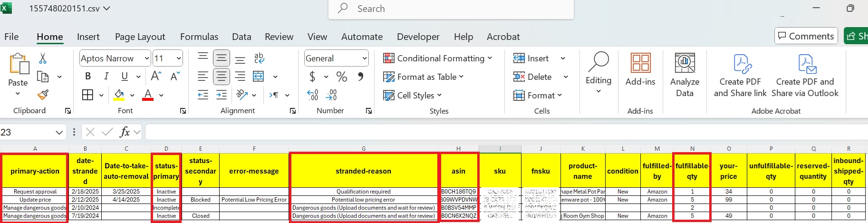
Task: Expand the Editing group dropdown
Action: tap(598, 91)
